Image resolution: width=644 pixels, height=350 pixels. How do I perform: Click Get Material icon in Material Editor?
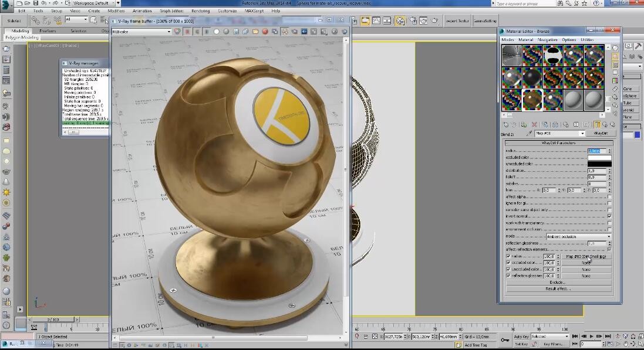pyautogui.click(x=506, y=125)
